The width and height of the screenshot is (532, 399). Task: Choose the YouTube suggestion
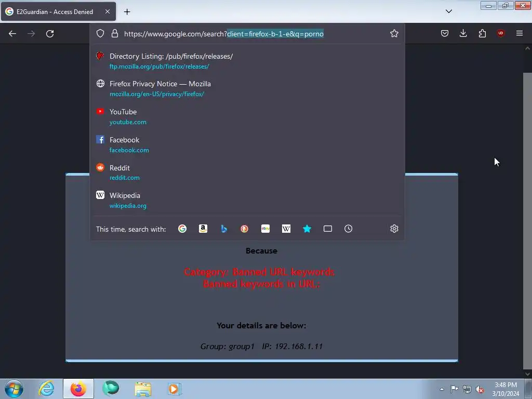tap(247, 117)
